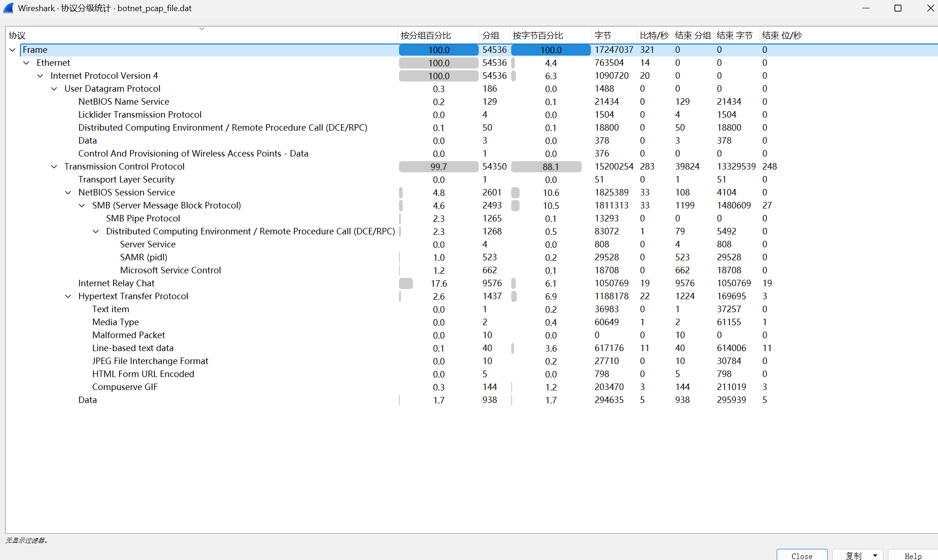Select the Internet Relay Chat row

pos(116,283)
